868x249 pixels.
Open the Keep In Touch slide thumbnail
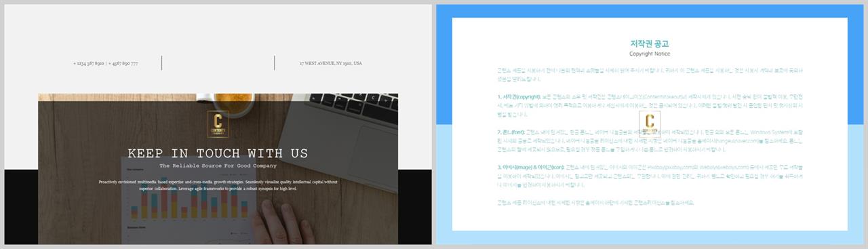click(218, 125)
